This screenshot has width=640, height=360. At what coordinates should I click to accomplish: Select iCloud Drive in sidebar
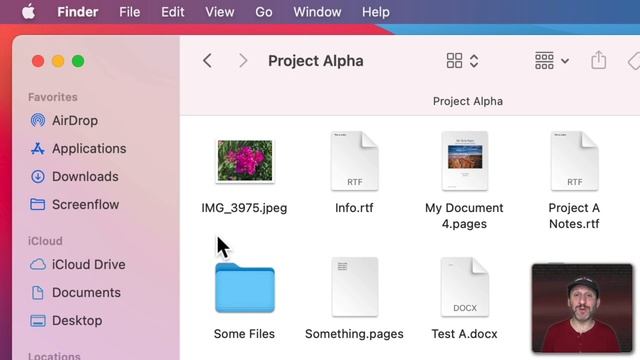(x=78, y=264)
